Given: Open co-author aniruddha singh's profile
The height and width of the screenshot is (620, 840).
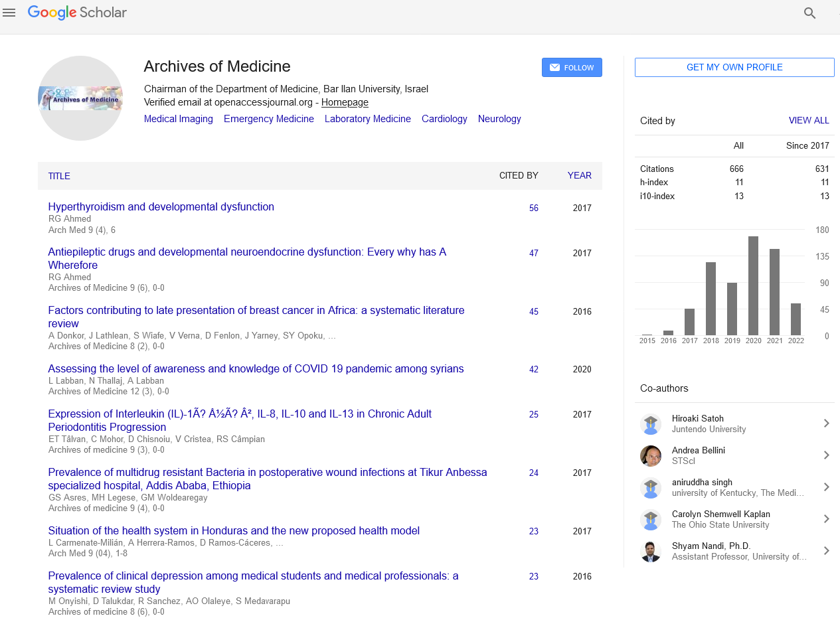Looking at the screenshot, I should [703, 483].
